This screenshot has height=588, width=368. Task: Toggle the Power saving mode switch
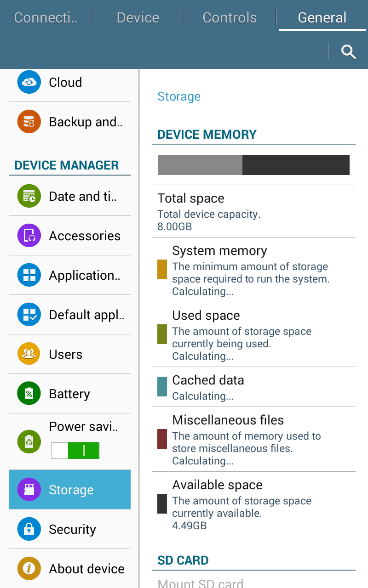(75, 451)
